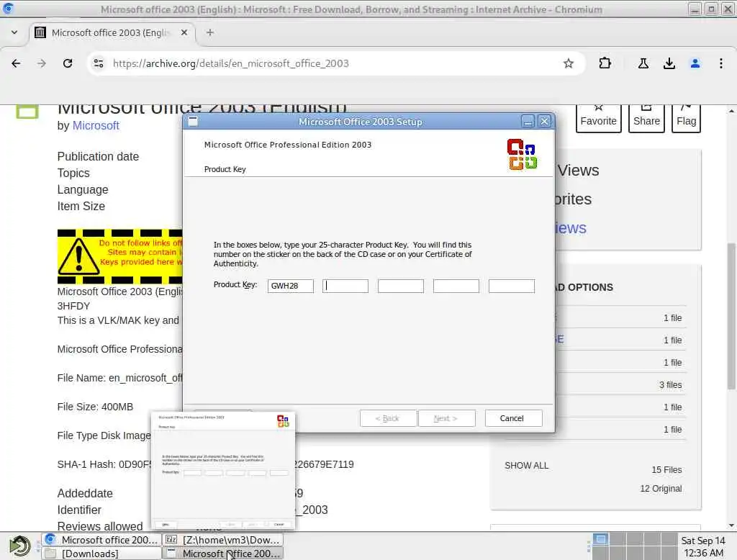
Task: Switch to Chromium taskbar entry
Action: 101,540
